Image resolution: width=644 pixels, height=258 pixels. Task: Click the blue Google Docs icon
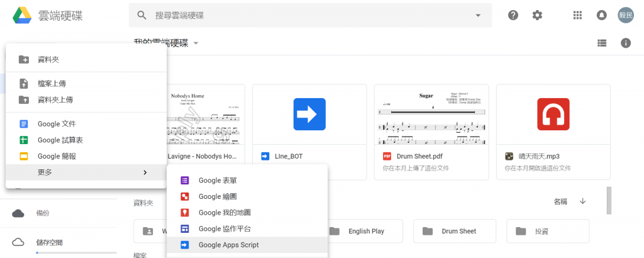click(x=24, y=124)
